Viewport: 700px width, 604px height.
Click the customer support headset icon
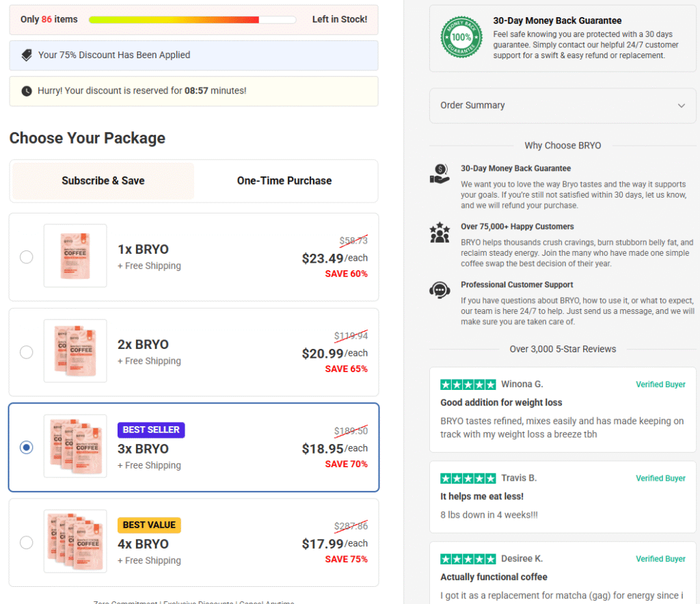[440, 291]
